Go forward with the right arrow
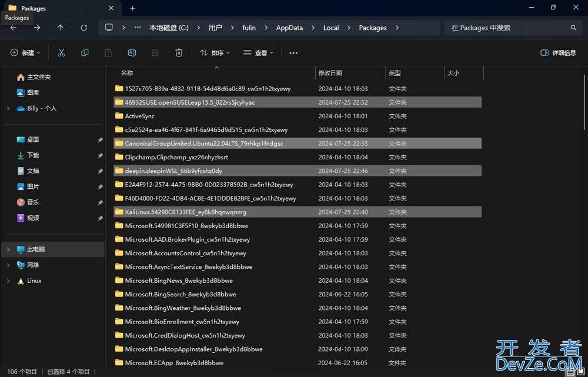This screenshot has height=377, width=588. pos(36,28)
